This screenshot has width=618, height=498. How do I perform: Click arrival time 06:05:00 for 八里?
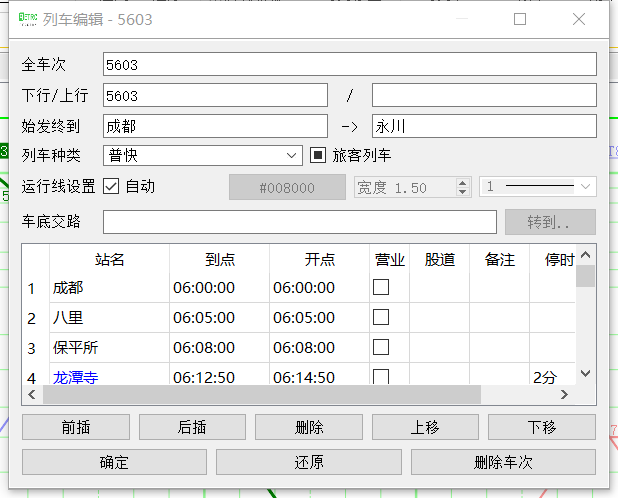(220, 318)
